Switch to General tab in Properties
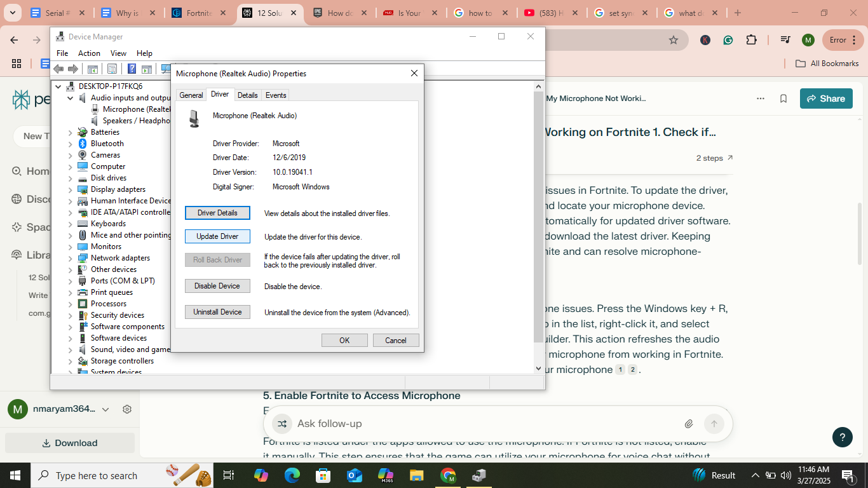This screenshot has width=868, height=488. pyautogui.click(x=191, y=95)
